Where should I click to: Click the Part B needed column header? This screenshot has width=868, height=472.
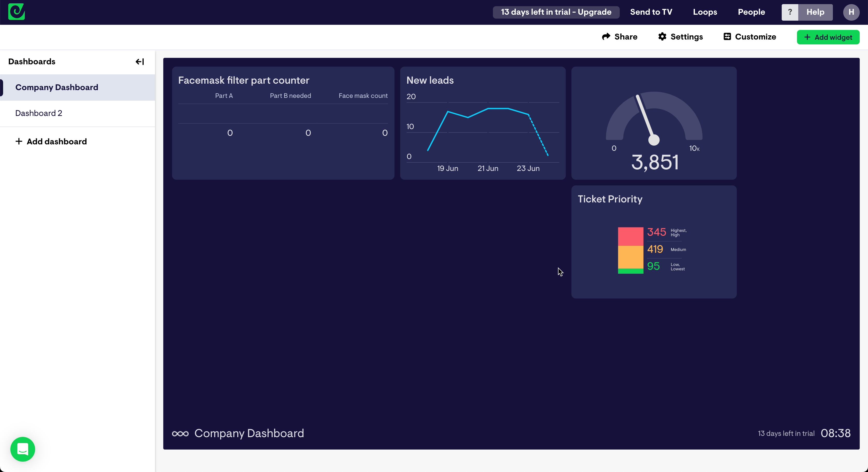[290, 96]
